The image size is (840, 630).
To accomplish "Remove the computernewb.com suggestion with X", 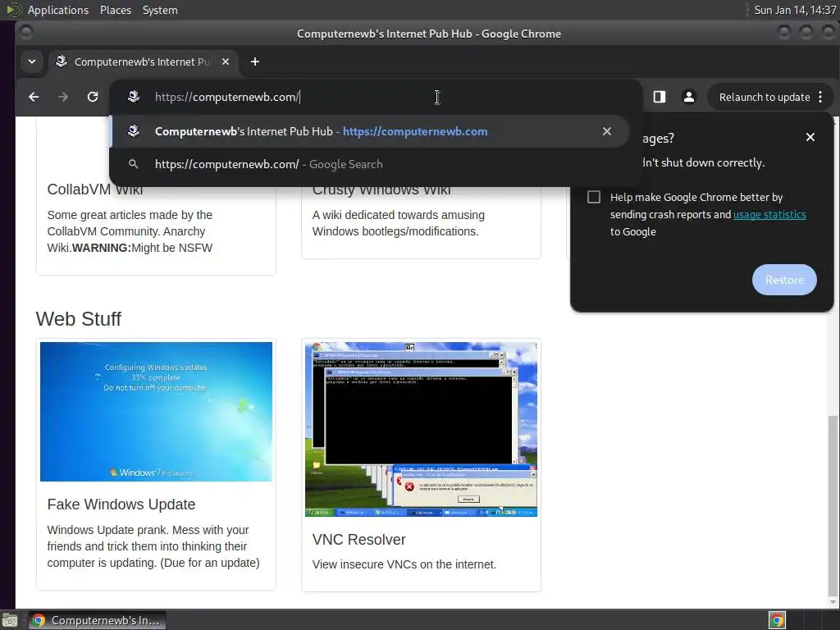I will [606, 131].
